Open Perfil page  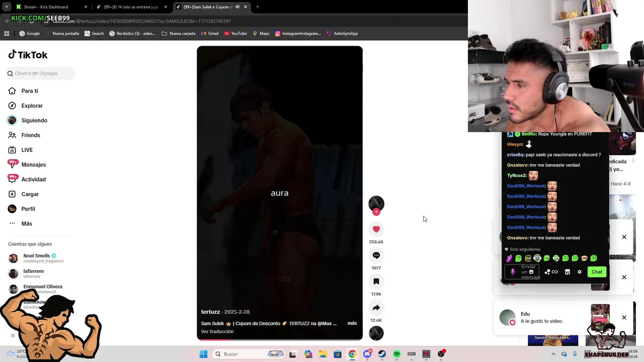28,209
